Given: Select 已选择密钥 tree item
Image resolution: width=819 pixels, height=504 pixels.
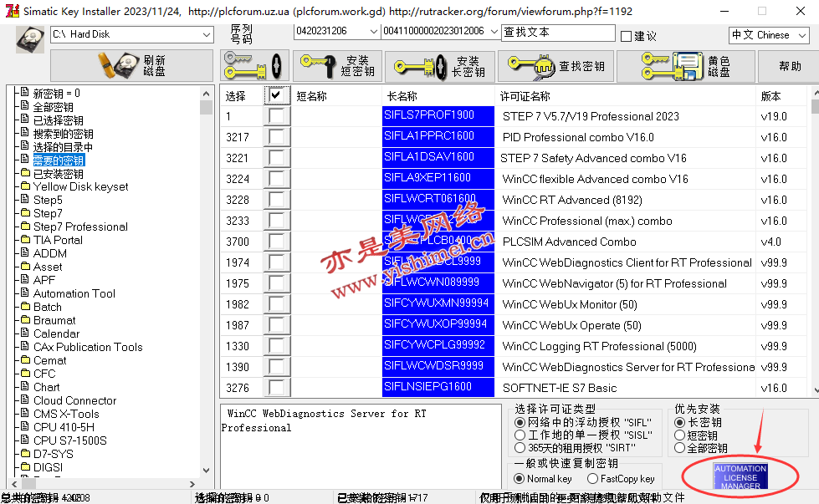Looking at the screenshot, I should [x=58, y=120].
